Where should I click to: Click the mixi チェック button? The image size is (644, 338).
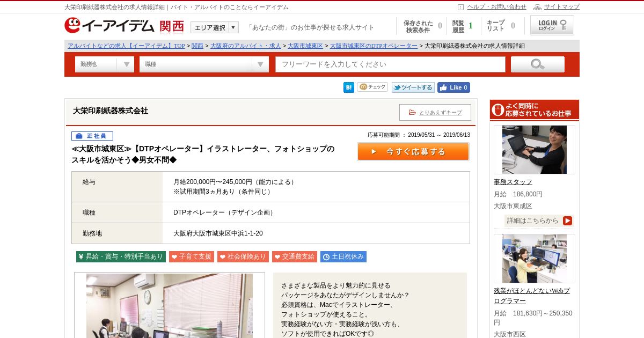(372, 87)
